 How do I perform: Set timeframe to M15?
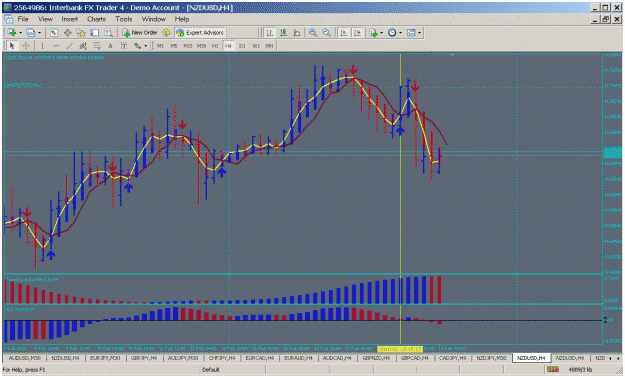(x=188, y=46)
